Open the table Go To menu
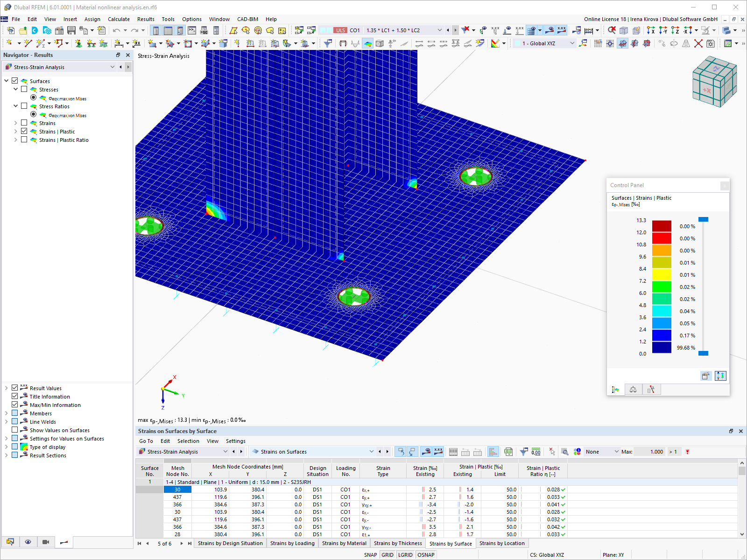The image size is (747, 560). (146, 441)
